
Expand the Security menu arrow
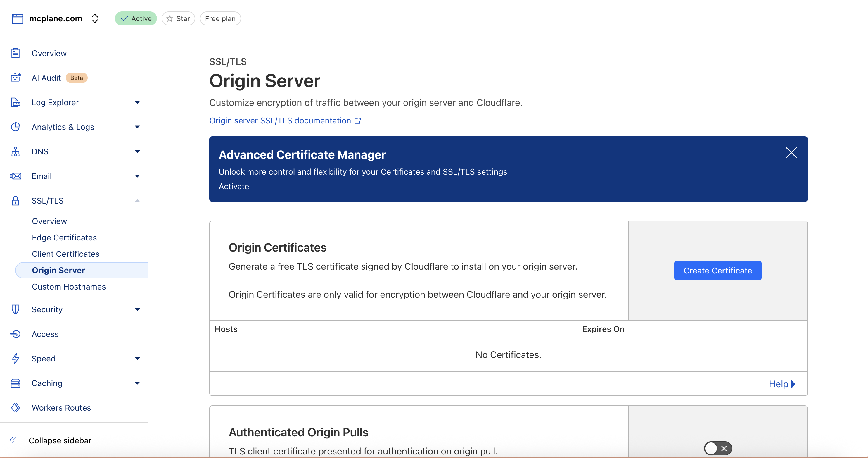point(137,309)
